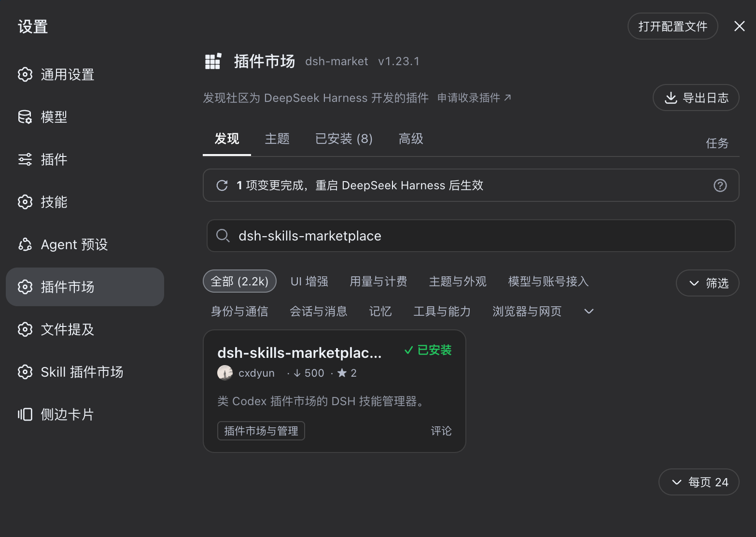Click the download count arrow icon
The height and width of the screenshot is (537, 756).
click(x=297, y=373)
